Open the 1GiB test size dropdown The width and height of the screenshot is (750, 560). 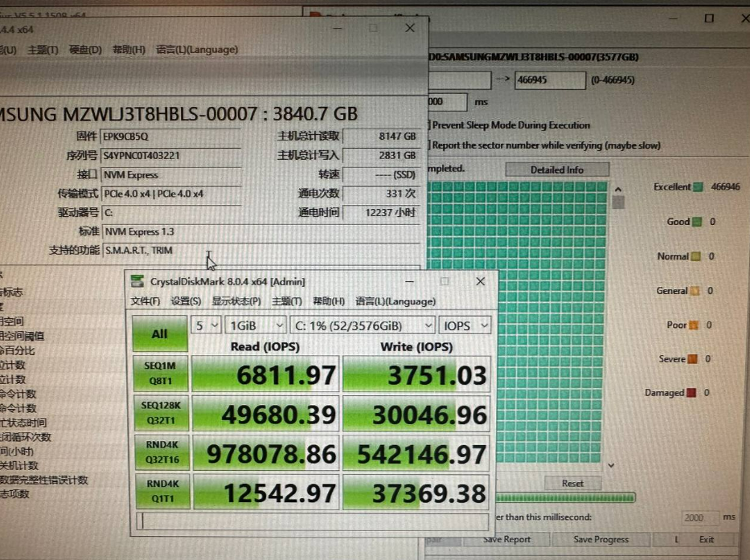point(256,325)
